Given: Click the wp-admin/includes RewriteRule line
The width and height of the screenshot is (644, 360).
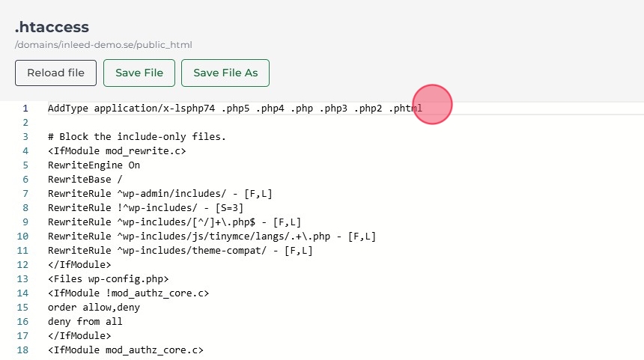Looking at the screenshot, I should [x=160, y=194].
